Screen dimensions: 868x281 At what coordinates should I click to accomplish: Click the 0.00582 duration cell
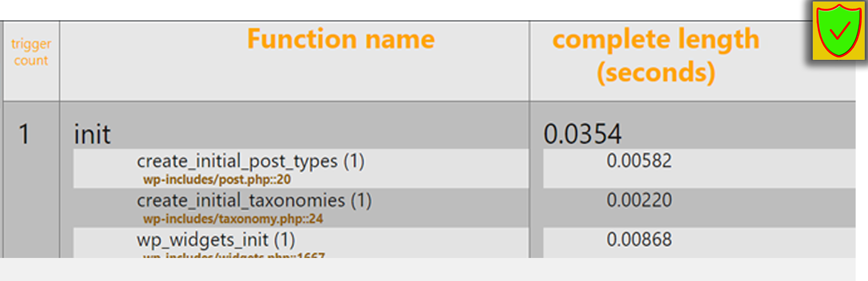[639, 161]
